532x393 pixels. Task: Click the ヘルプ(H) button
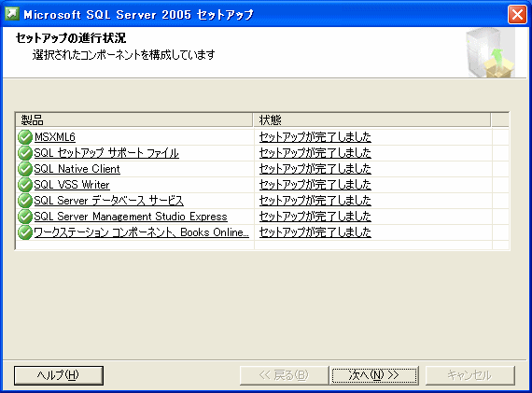point(59,375)
